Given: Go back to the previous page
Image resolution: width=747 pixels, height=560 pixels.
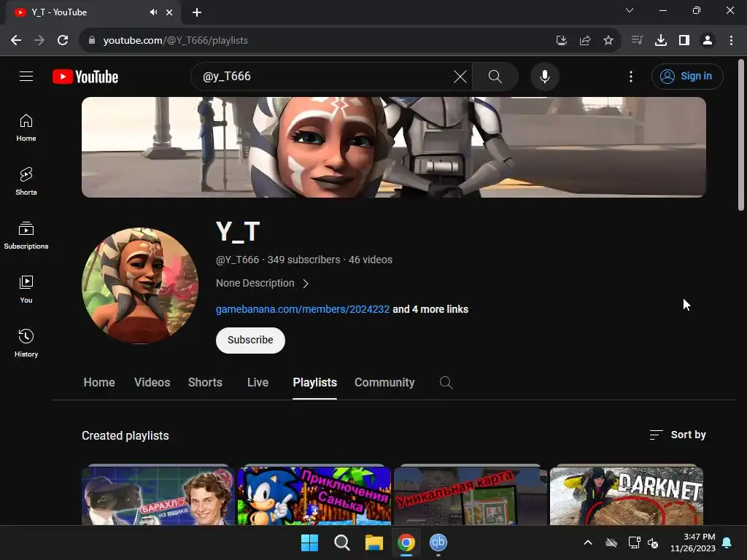Looking at the screenshot, I should [x=16, y=40].
